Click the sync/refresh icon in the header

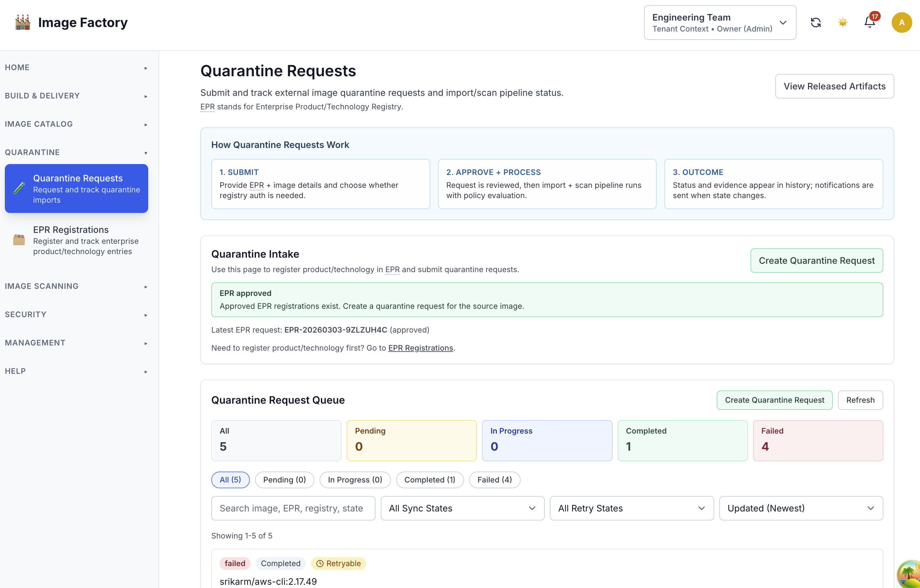816,23
